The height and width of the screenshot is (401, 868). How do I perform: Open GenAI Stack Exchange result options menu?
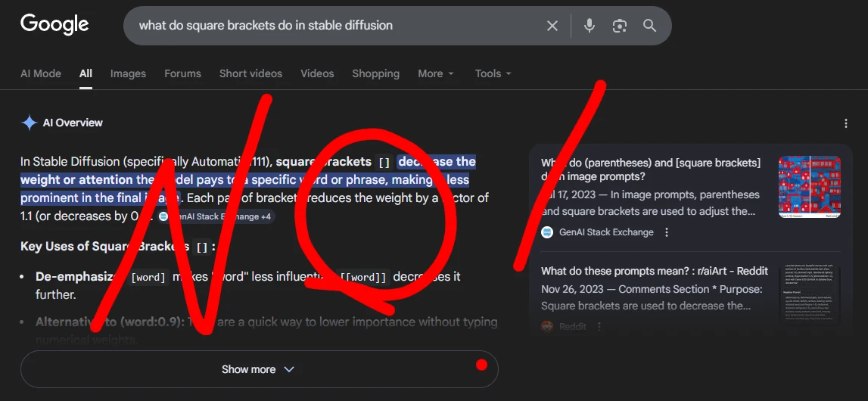pos(667,232)
